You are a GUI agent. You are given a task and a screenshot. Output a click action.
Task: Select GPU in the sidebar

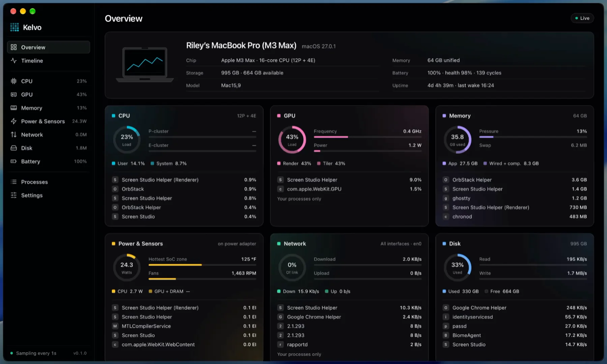(49, 94)
